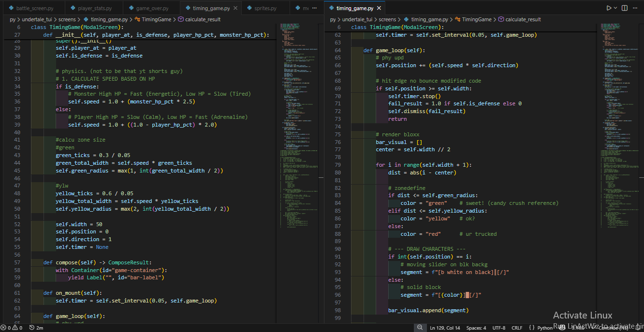644x332 pixels.
Task: Switch to the battle_screen.py tab
Action: point(34,8)
